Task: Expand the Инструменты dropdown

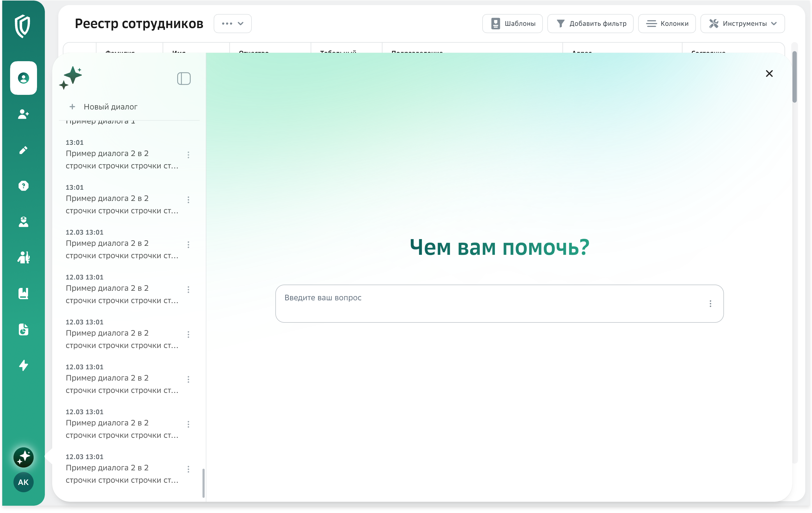Action: [x=742, y=24]
